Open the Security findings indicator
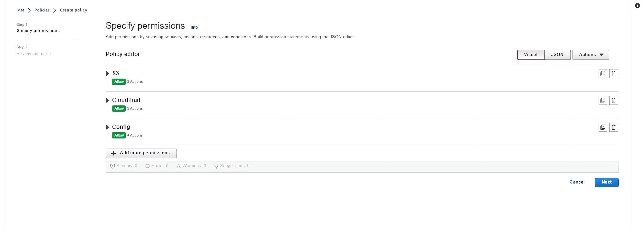The width and height of the screenshot is (644, 230). 124,166
